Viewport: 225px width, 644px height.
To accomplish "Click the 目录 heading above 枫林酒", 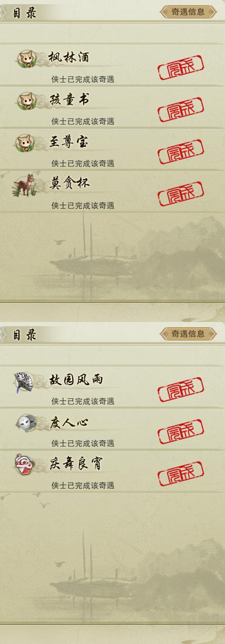I will pos(24,13).
